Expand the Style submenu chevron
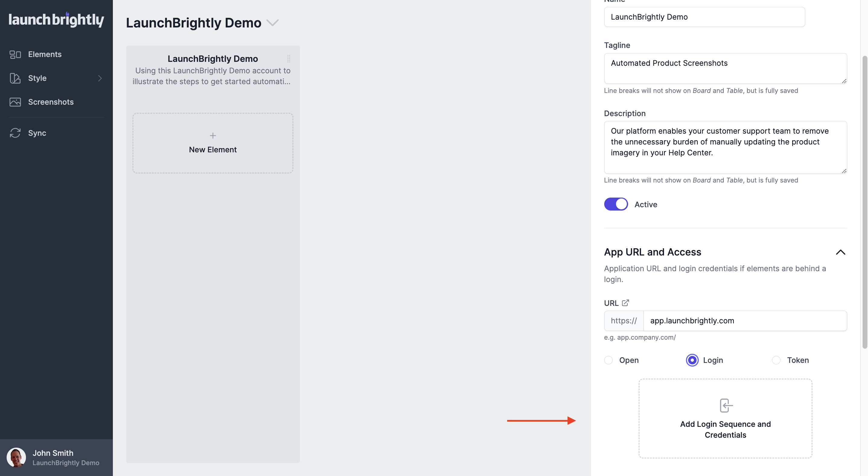Viewport: 868px width, 476px height. [x=100, y=78]
